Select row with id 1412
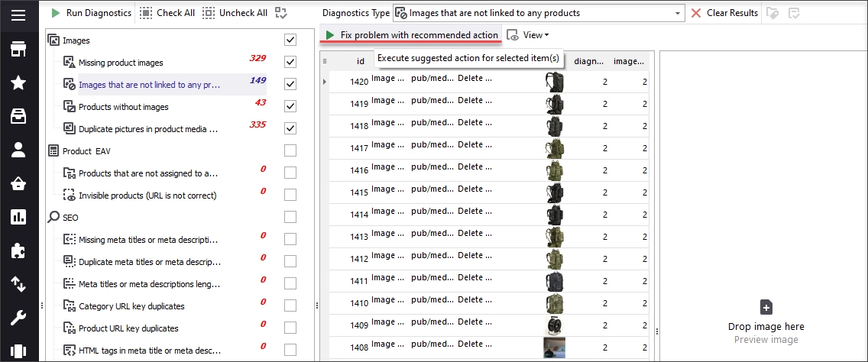The height and width of the screenshot is (362, 868). tap(489, 259)
